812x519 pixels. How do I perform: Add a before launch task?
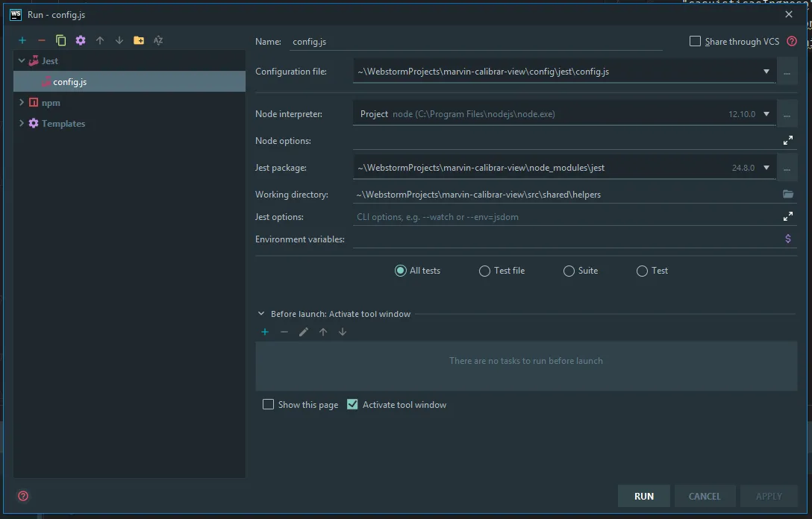click(265, 332)
